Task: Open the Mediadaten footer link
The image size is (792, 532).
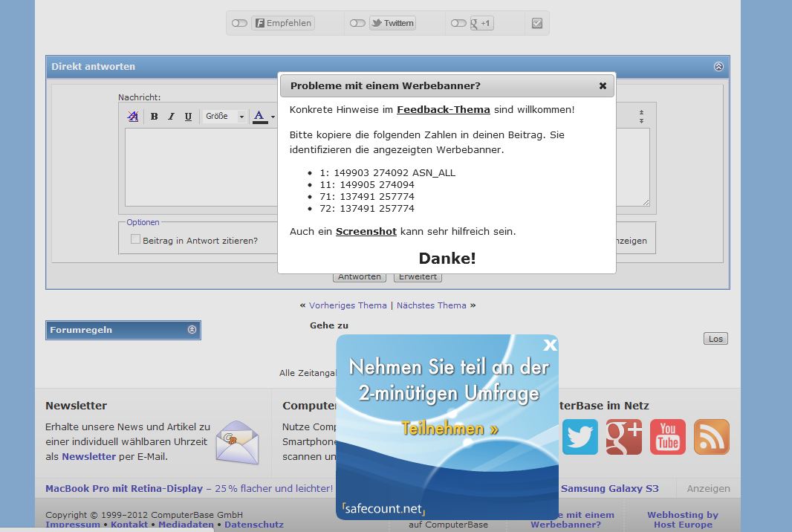Action: [186, 525]
